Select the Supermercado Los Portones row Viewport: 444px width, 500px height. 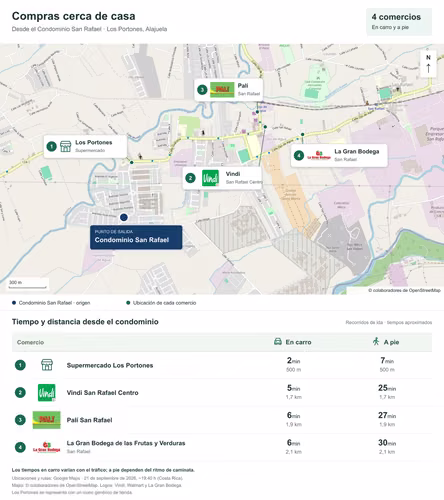click(222, 365)
